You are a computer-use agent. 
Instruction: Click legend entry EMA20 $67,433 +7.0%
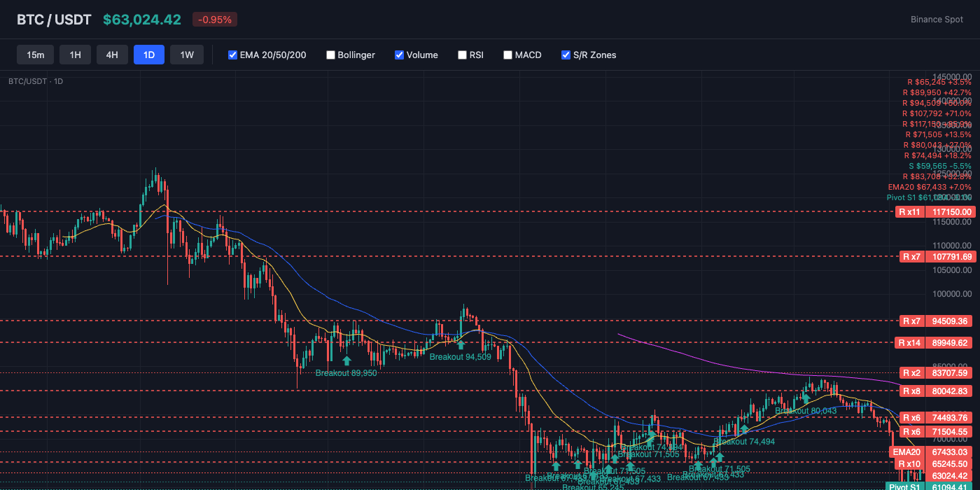pyautogui.click(x=930, y=187)
